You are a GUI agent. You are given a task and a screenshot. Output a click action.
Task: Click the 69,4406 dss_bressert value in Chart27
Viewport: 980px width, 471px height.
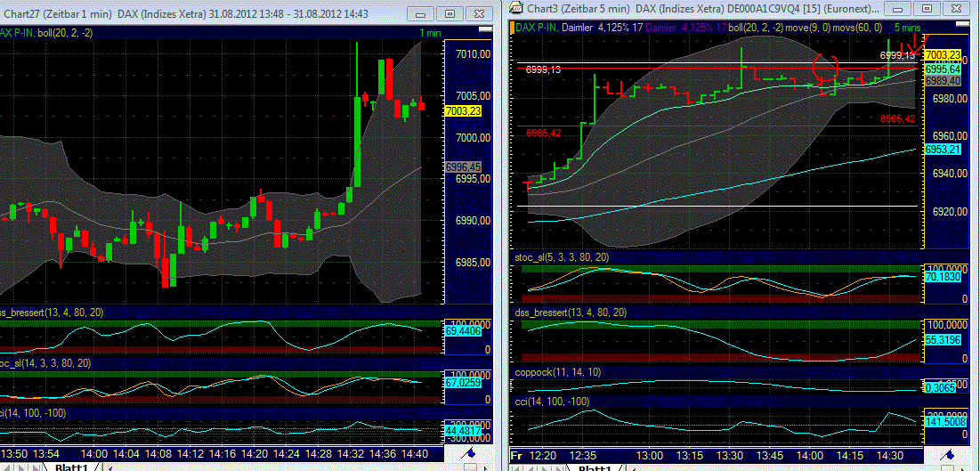461,332
